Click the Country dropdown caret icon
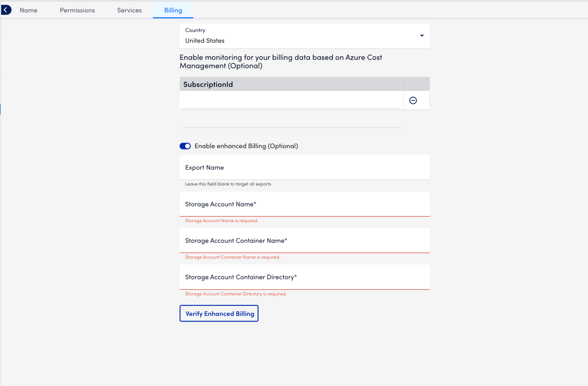Viewport: 588px width, 386px height. (x=422, y=36)
